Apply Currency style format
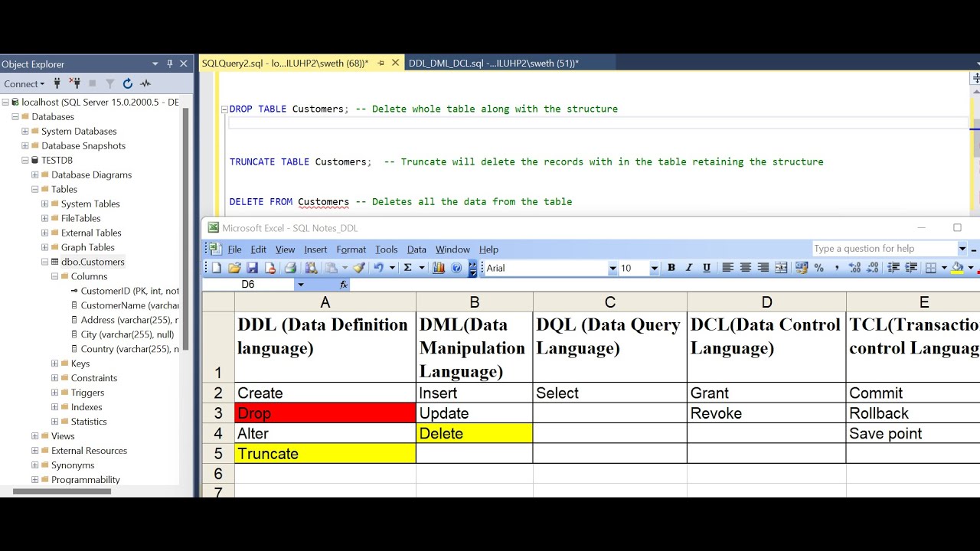980x551 pixels. [x=802, y=268]
